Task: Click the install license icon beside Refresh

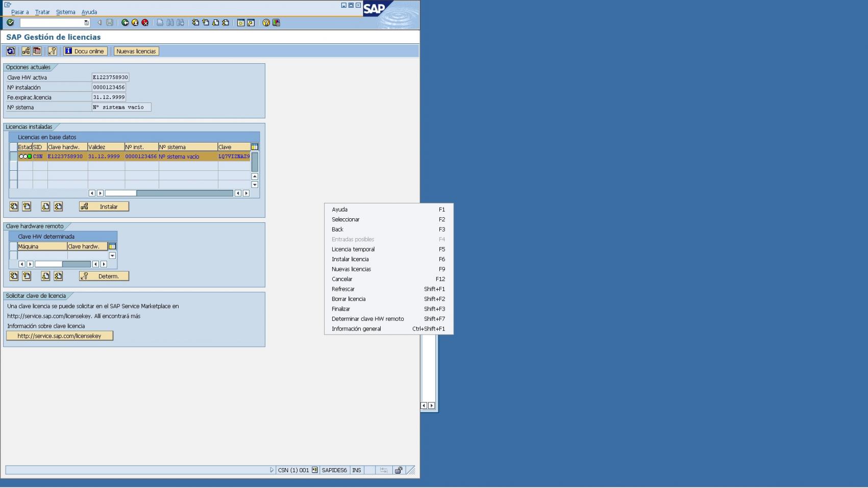Action: click(x=26, y=51)
